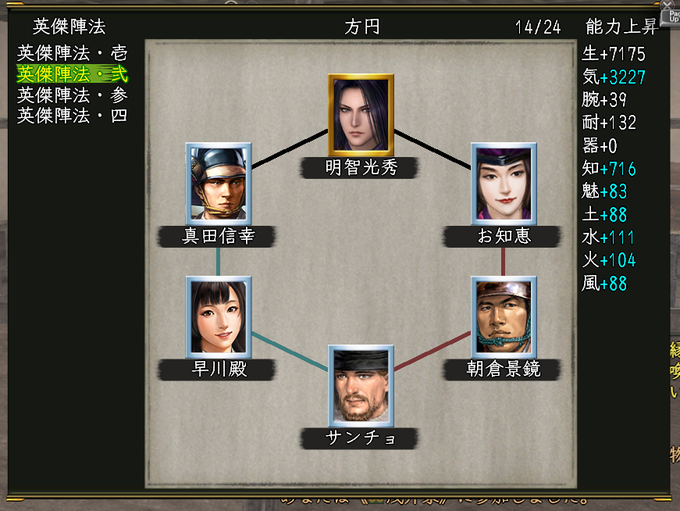The image size is (680, 511).
Task: Choose the 早川殿 portrait
Action: [218, 317]
